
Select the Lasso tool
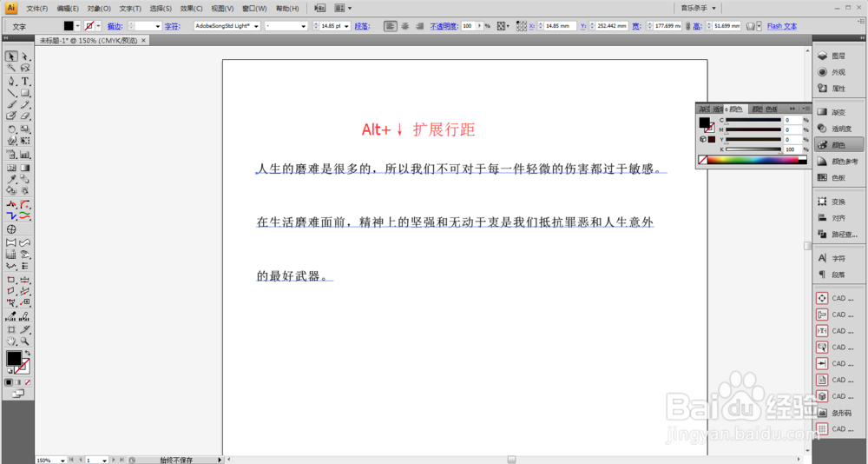[25, 68]
